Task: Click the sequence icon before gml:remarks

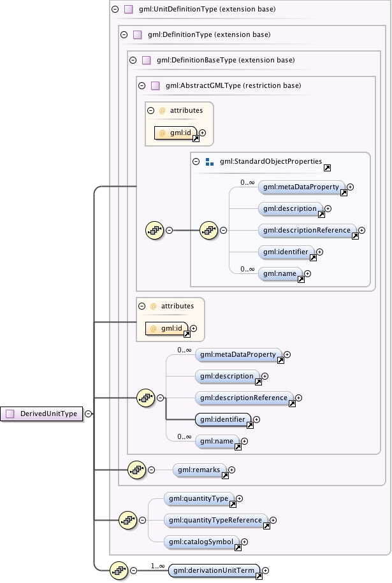Action: 136,470
